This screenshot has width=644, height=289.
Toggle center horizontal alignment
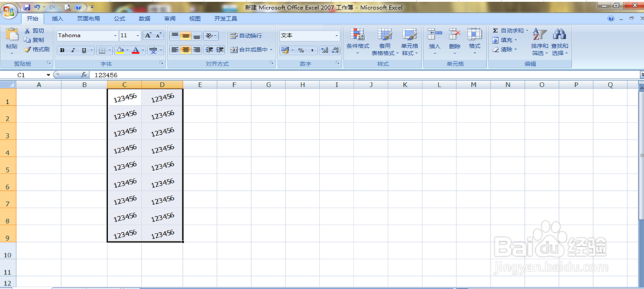pyautogui.click(x=186, y=50)
